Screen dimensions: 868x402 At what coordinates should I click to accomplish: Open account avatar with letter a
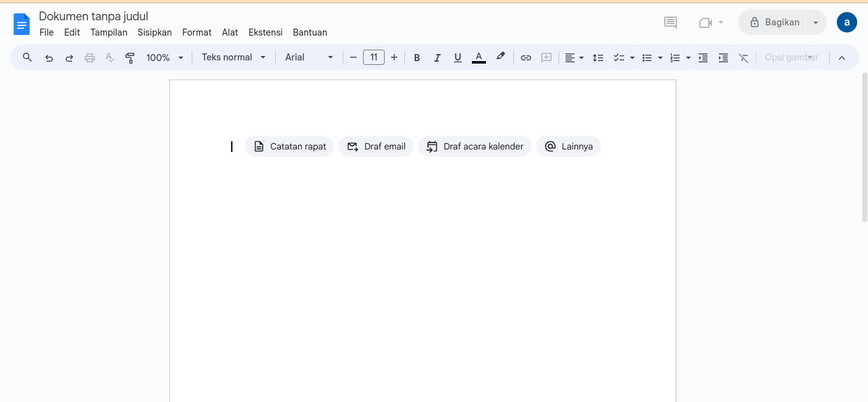tap(847, 22)
